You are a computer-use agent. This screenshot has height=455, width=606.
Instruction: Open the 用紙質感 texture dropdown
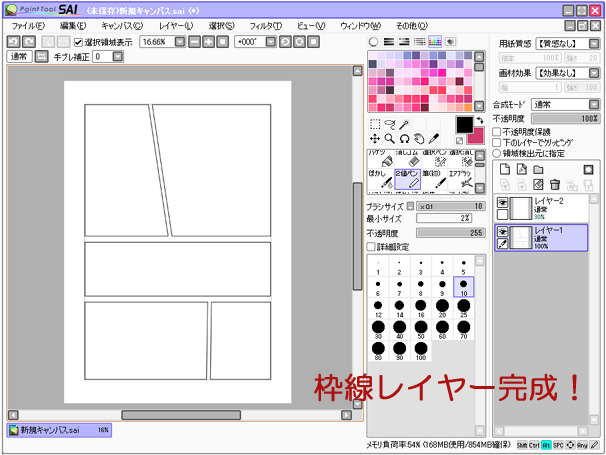594,44
